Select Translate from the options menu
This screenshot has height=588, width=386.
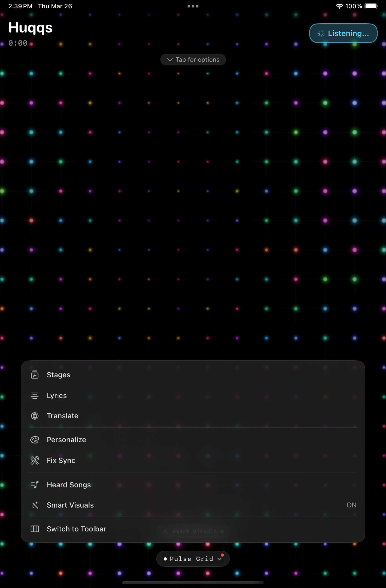pos(193,416)
